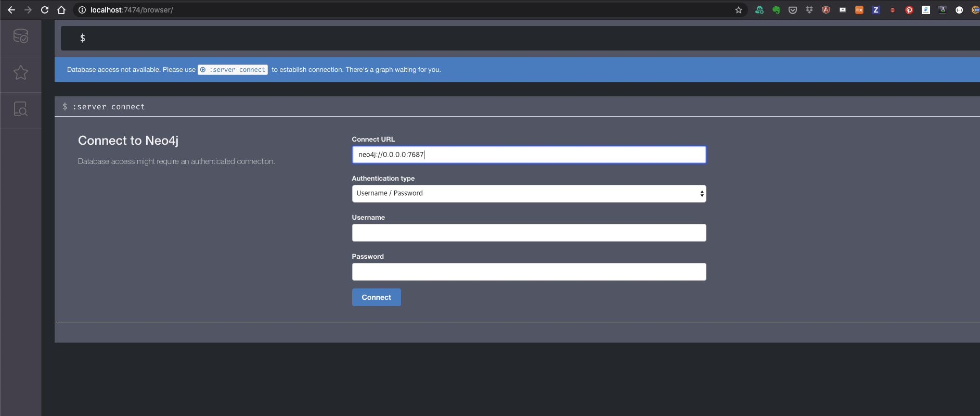This screenshot has width=980, height=416.
Task: Click the :server connect link in banner
Action: pos(233,70)
